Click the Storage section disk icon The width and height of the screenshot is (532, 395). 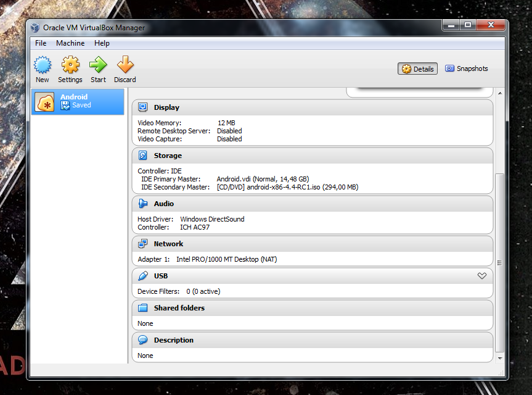coord(143,156)
